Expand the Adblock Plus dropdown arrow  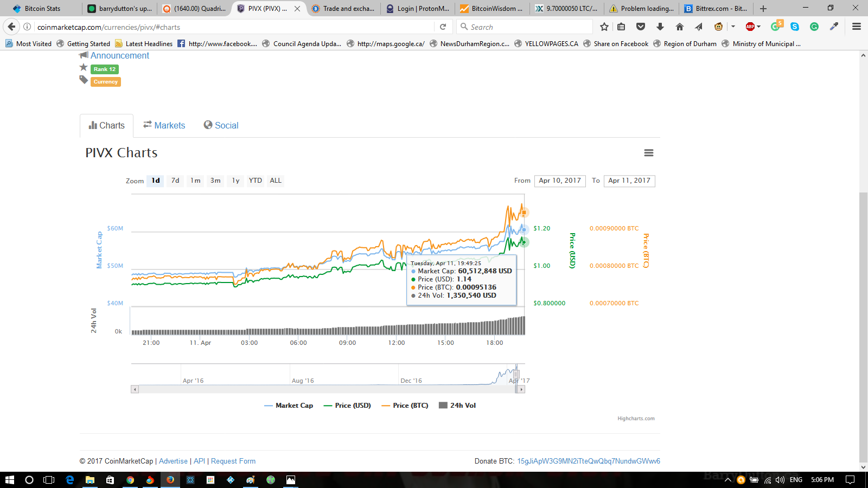[x=758, y=27]
